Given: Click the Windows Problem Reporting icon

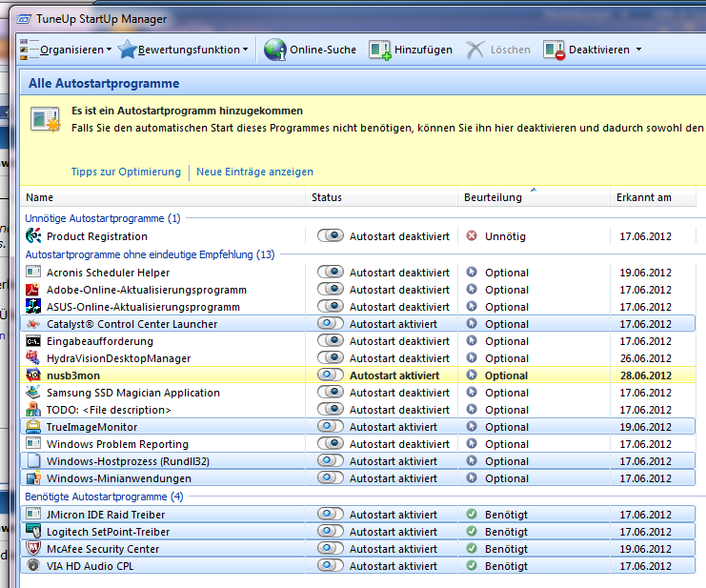Looking at the screenshot, I should pos(33,443).
